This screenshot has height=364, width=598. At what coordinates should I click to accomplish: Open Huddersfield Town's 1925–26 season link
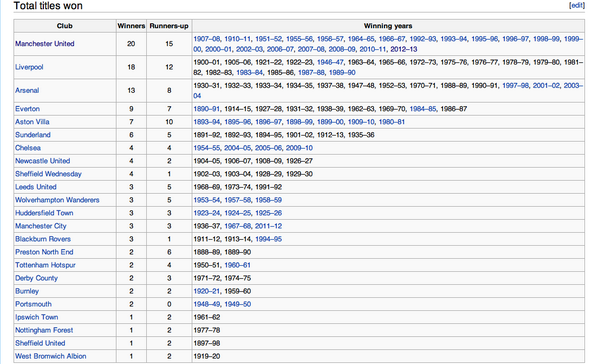click(x=268, y=213)
